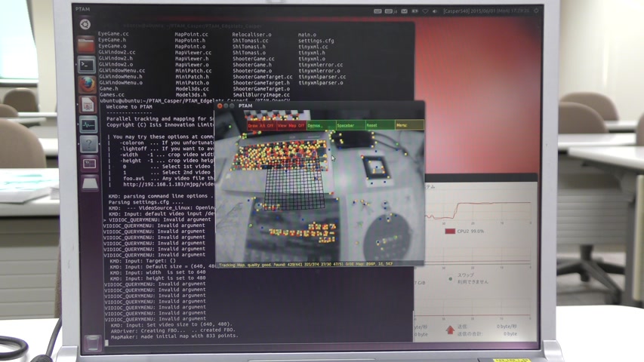The width and height of the screenshot is (644, 362).
Task: Select the question-mark application in the launcher
Action: pyautogui.click(x=89, y=145)
